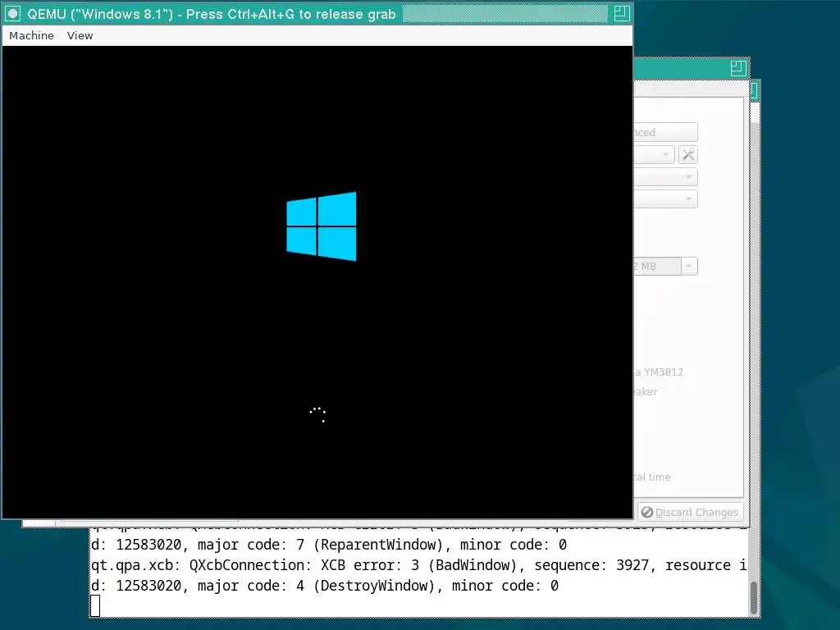
Task: Click terminal line 'qt.qpa.xcb: QXcbConnection'
Action: click(x=418, y=565)
